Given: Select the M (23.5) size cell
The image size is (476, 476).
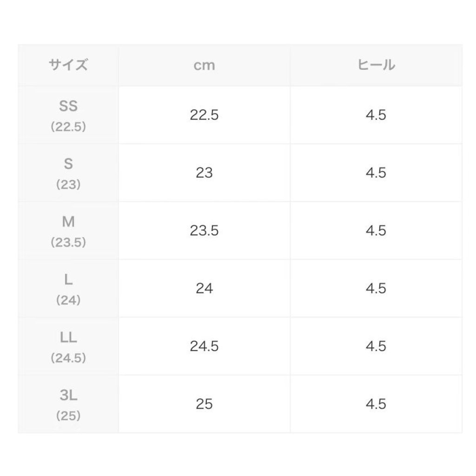Looking at the screenshot, I should point(68,231).
